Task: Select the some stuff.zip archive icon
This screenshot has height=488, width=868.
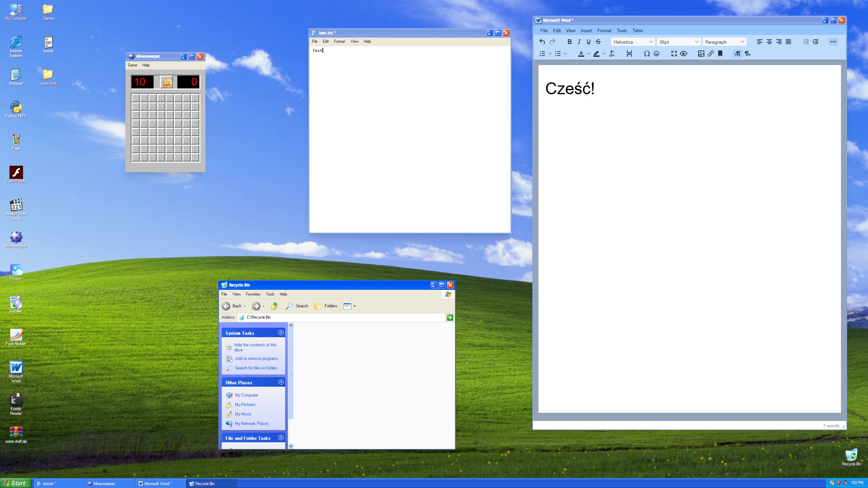Action: pyautogui.click(x=16, y=435)
